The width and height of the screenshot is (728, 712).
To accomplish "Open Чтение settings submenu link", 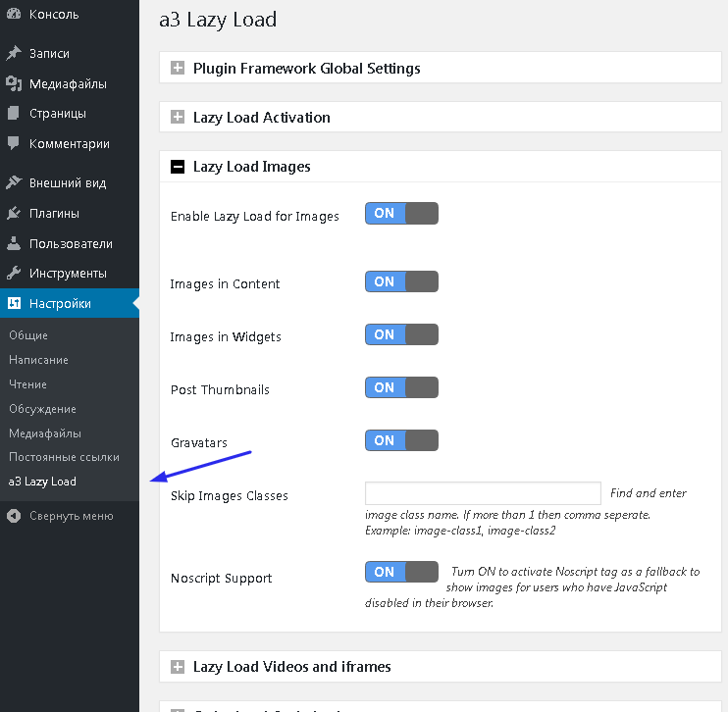I will point(27,384).
